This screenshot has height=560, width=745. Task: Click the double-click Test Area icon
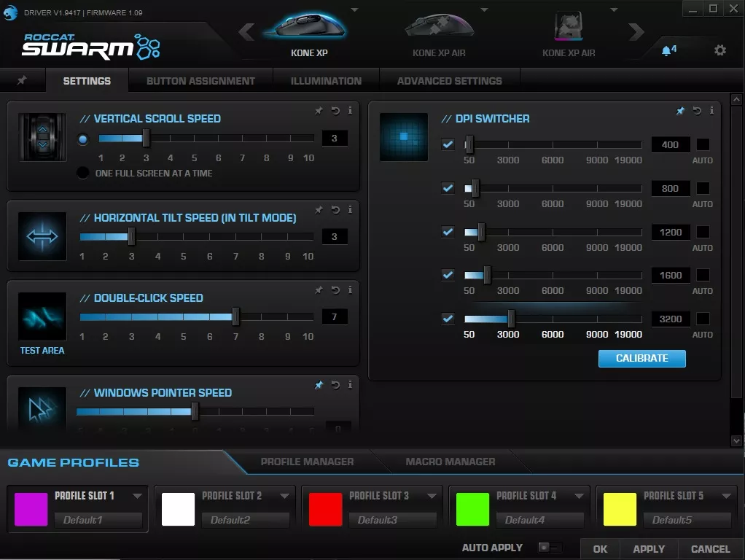[x=42, y=316]
